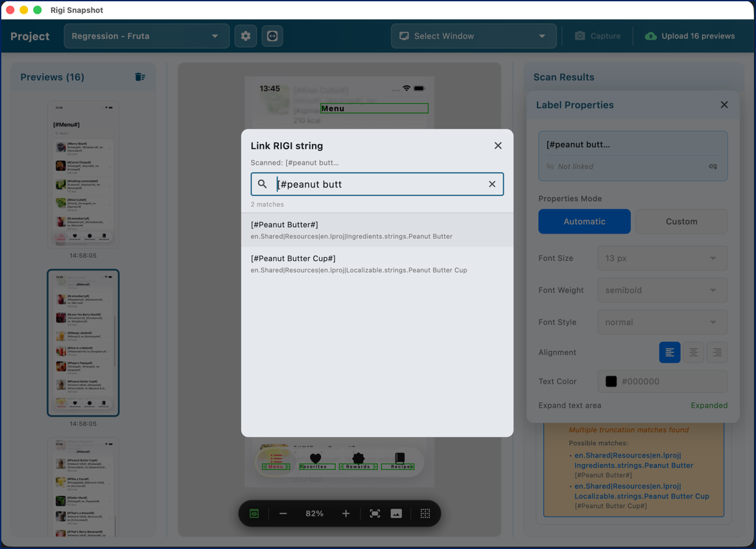The width and height of the screenshot is (756, 549).
Task: Click the fit-to-screen icon in zoom toolbar
Action: click(x=375, y=514)
